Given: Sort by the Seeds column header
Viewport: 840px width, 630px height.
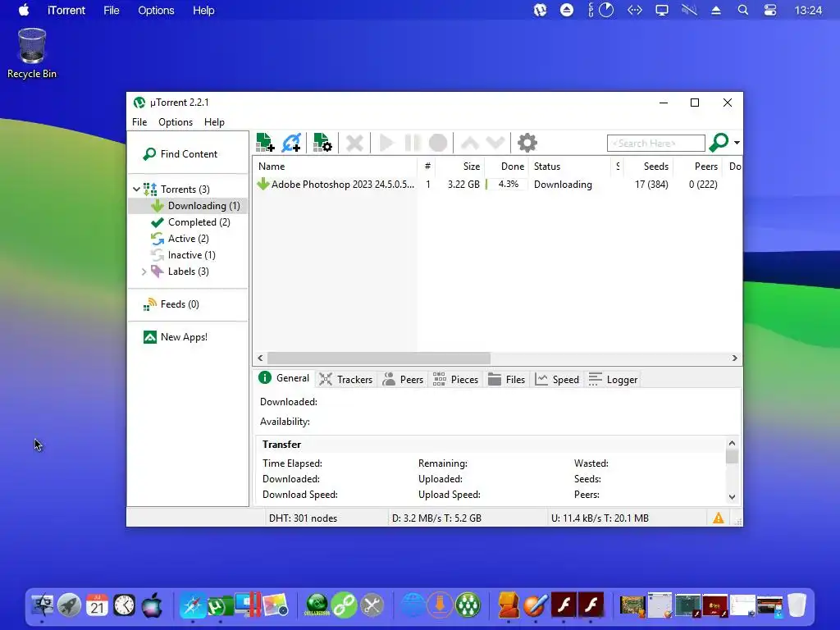Looking at the screenshot, I should point(648,167).
